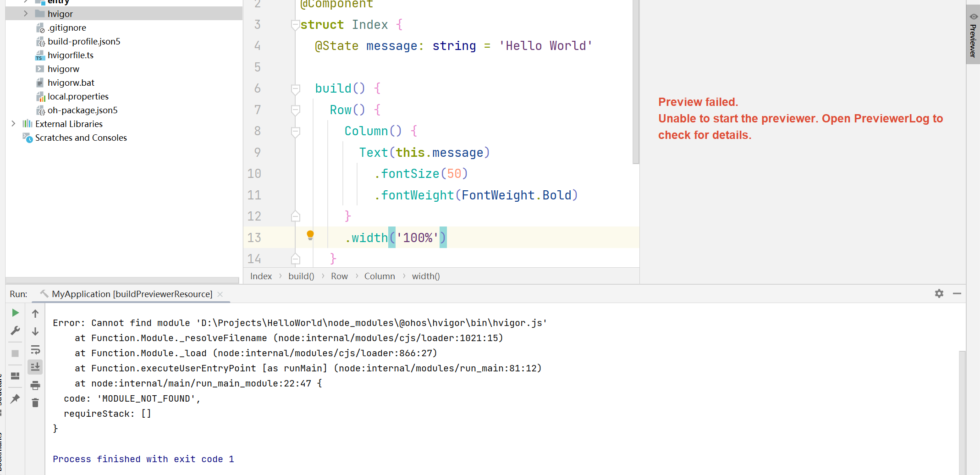Expand External Libraries node

click(x=13, y=124)
